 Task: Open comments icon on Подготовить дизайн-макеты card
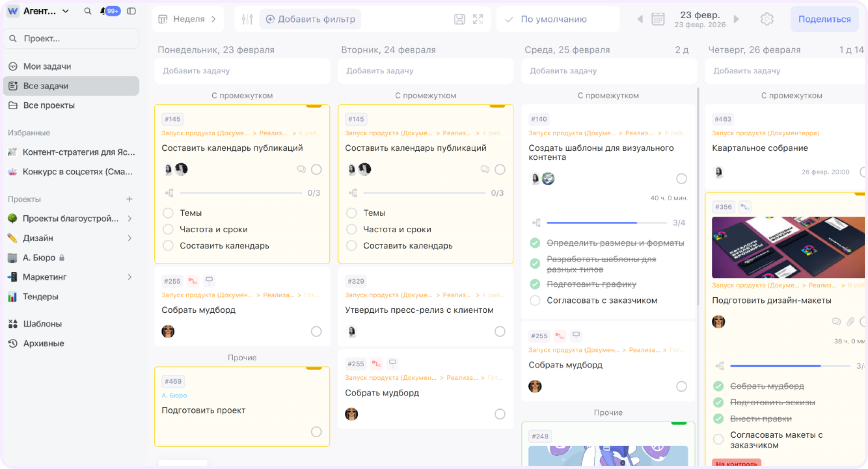point(836,322)
